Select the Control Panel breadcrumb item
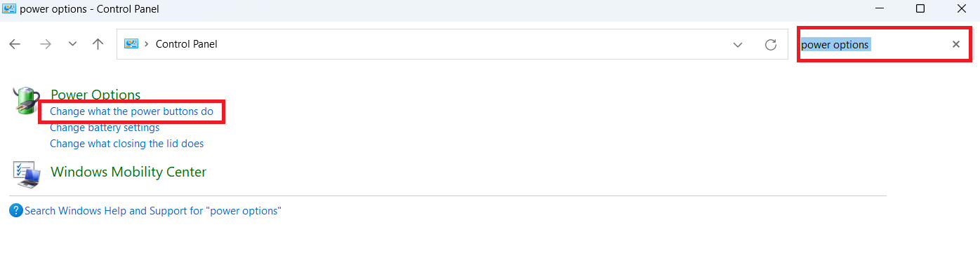This screenshot has height=274, width=980. pyautogui.click(x=187, y=44)
